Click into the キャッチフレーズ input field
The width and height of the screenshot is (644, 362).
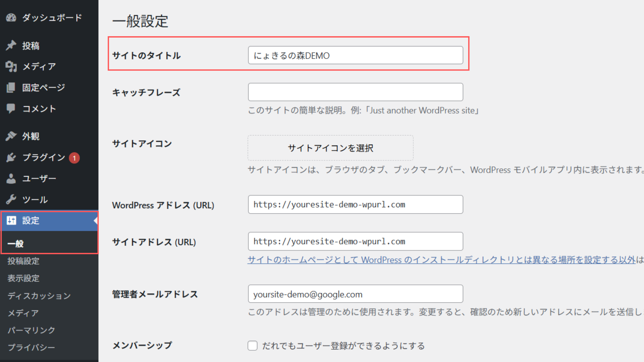[x=355, y=92]
